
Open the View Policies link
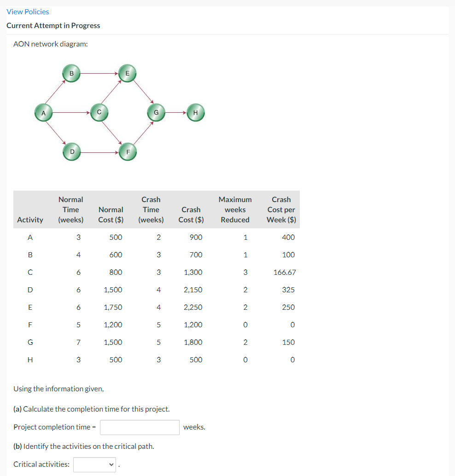click(x=28, y=12)
